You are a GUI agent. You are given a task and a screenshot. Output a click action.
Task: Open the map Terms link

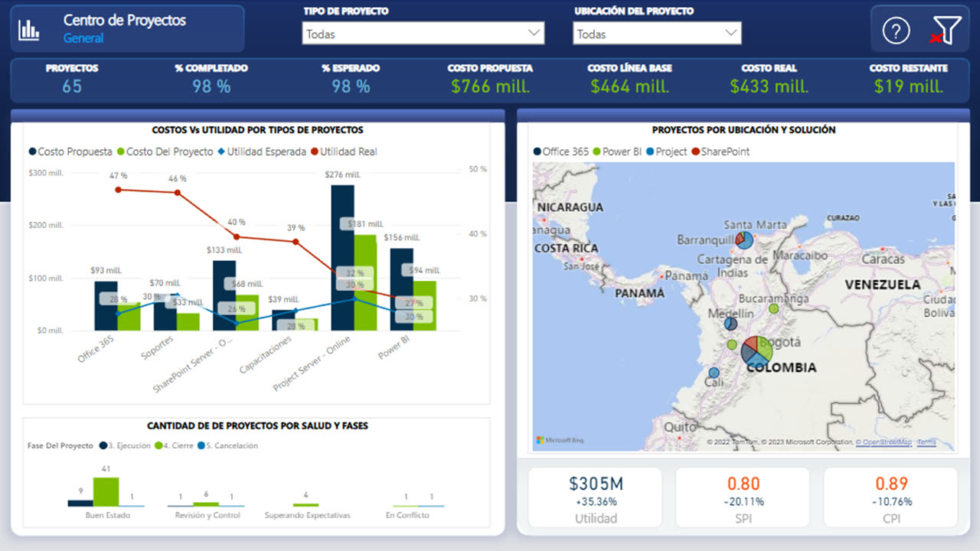click(926, 442)
